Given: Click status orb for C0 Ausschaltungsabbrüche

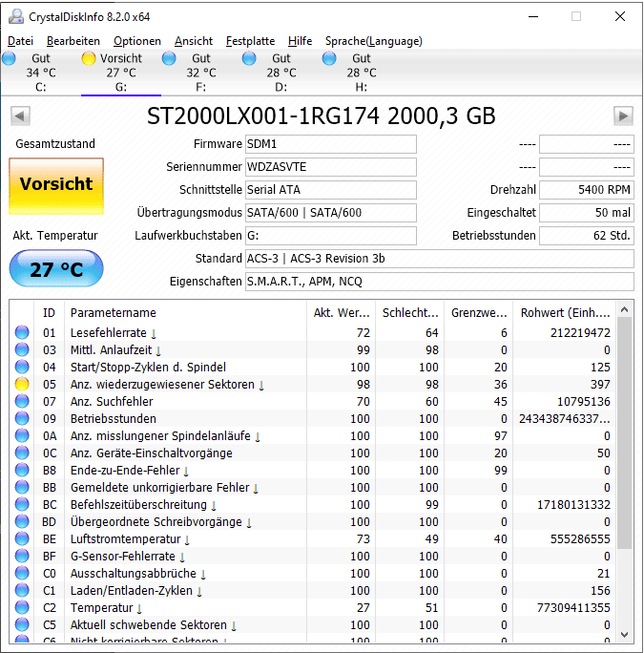Looking at the screenshot, I should (x=22, y=573).
